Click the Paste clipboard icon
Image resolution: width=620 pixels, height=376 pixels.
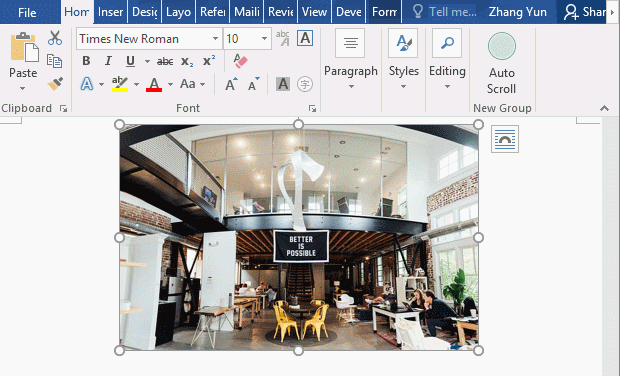tap(24, 47)
